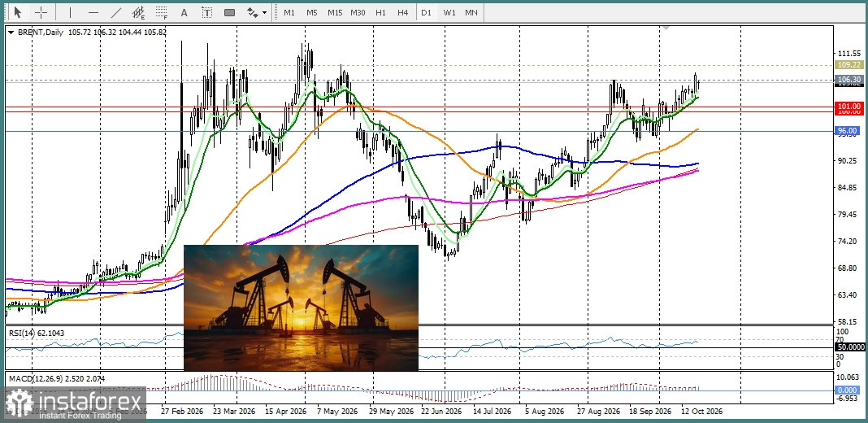
Task: Select the trendline drawing tool
Action: coord(116,12)
